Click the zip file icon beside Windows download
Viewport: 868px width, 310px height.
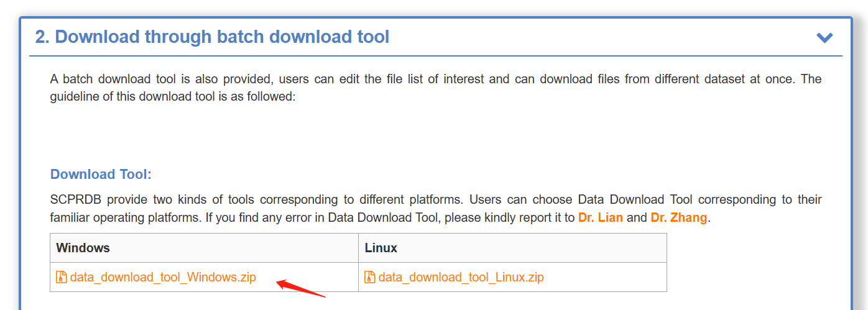point(61,277)
